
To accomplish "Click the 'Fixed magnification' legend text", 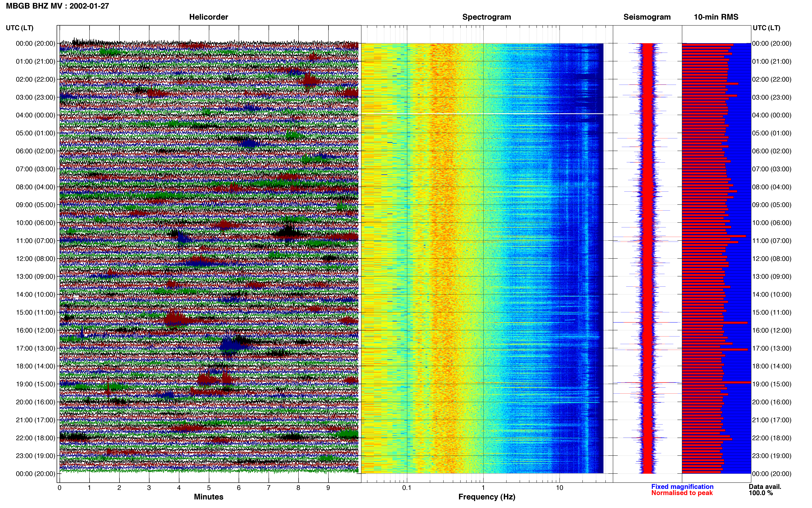I will coord(682,486).
